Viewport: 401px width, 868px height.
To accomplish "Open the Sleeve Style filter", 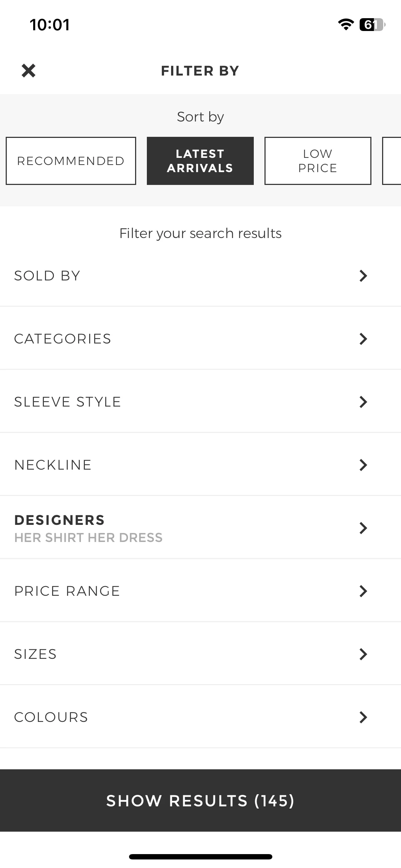I will pos(200,402).
